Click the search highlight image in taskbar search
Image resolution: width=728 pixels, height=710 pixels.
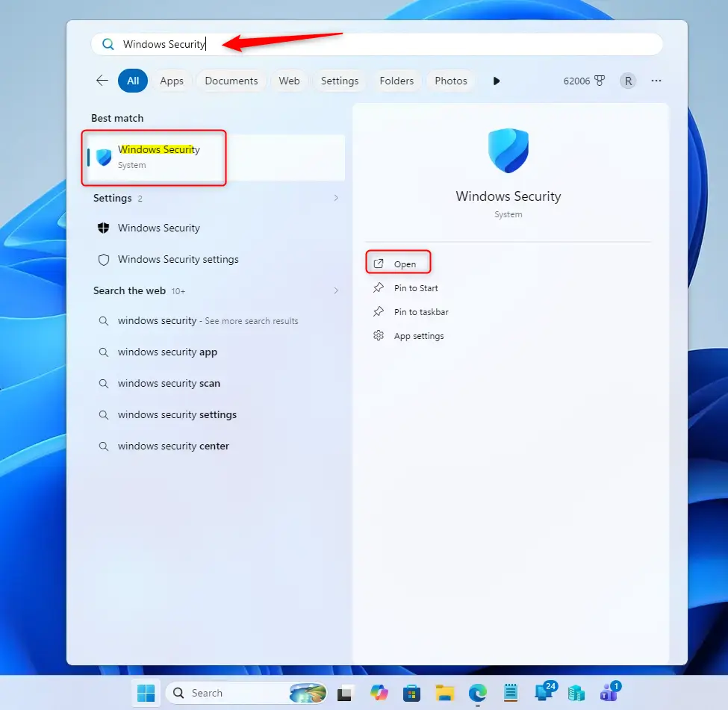[308, 694]
